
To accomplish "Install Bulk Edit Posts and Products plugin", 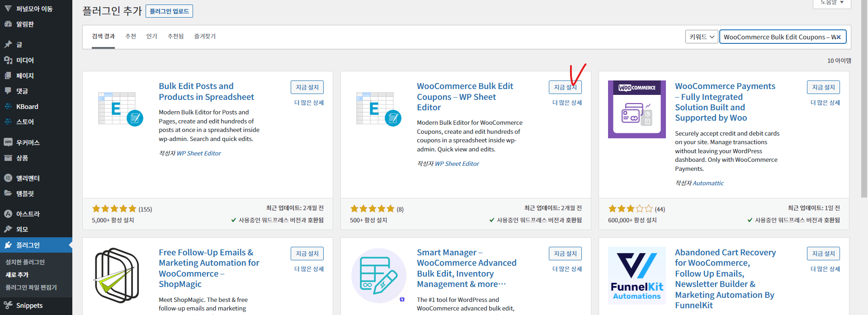I will pos(307,87).
